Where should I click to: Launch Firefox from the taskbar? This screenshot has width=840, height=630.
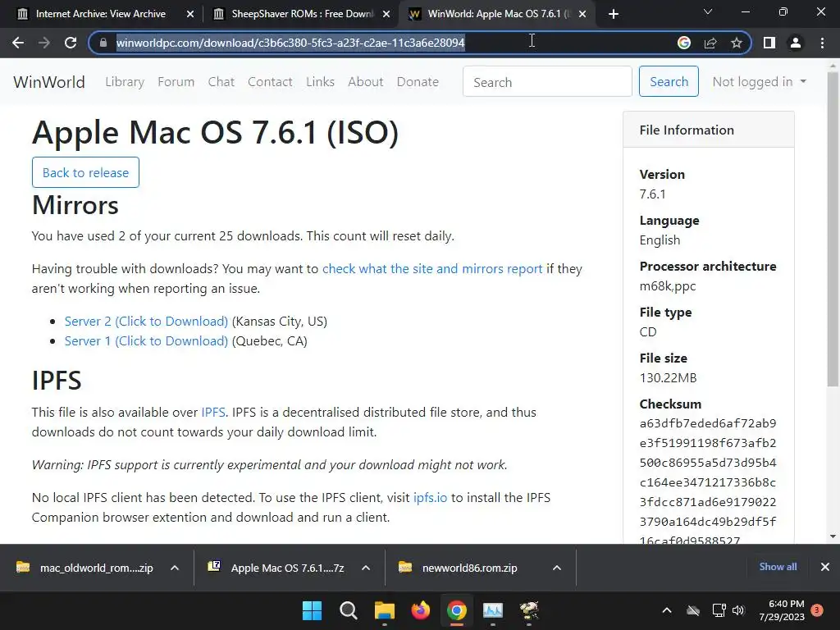tap(421, 610)
